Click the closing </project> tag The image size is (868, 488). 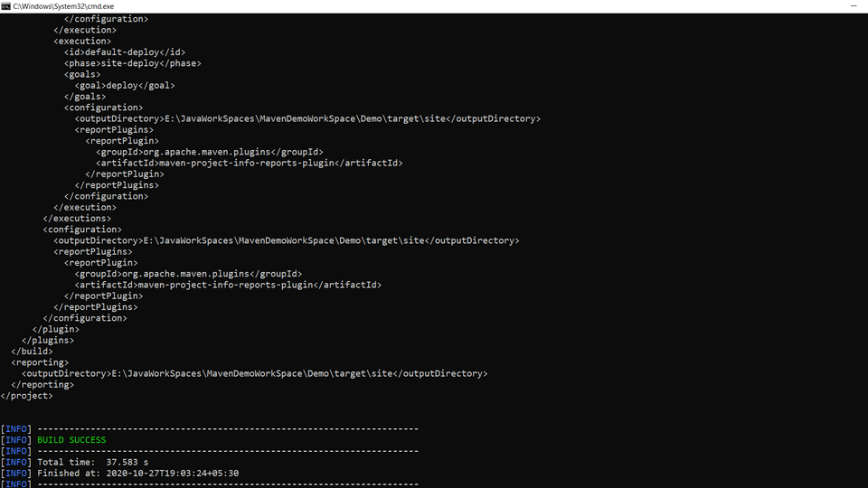tap(27, 396)
